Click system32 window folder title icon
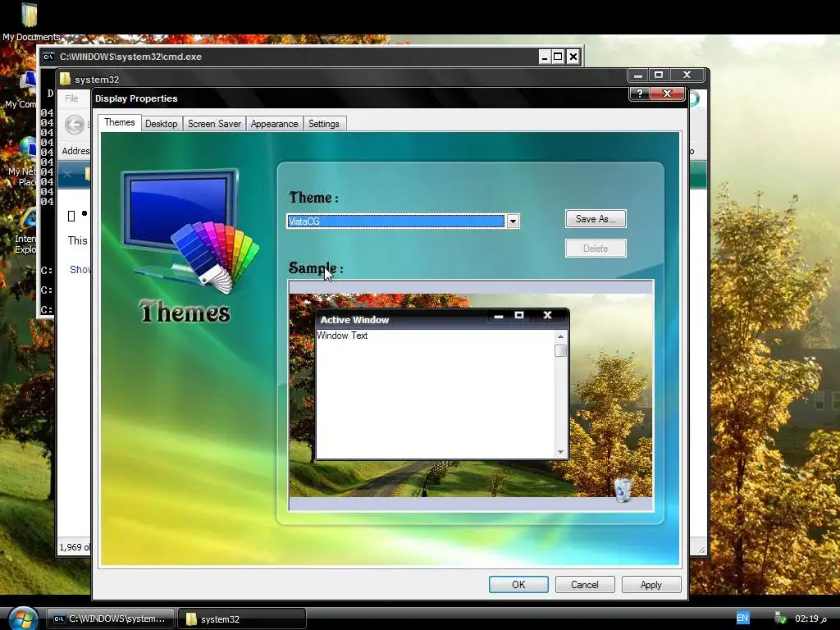The image size is (840, 630). click(x=66, y=80)
